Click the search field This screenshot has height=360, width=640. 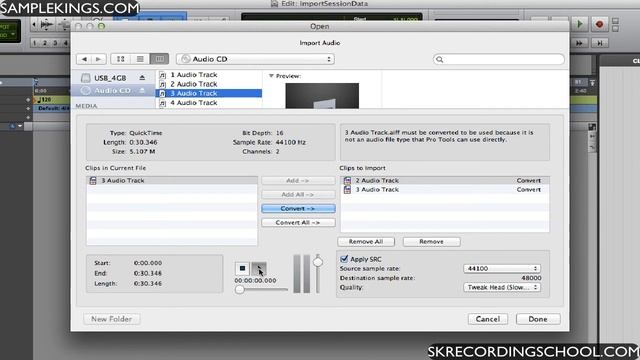click(499, 59)
